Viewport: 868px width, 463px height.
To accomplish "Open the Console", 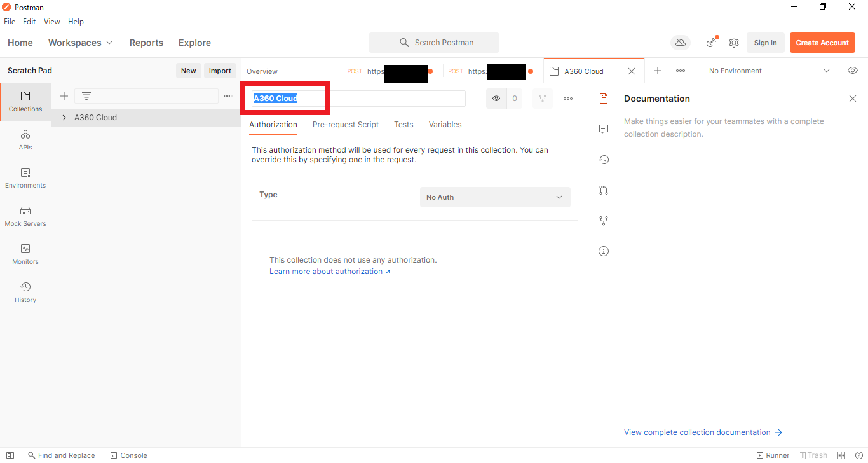I will (x=128, y=455).
